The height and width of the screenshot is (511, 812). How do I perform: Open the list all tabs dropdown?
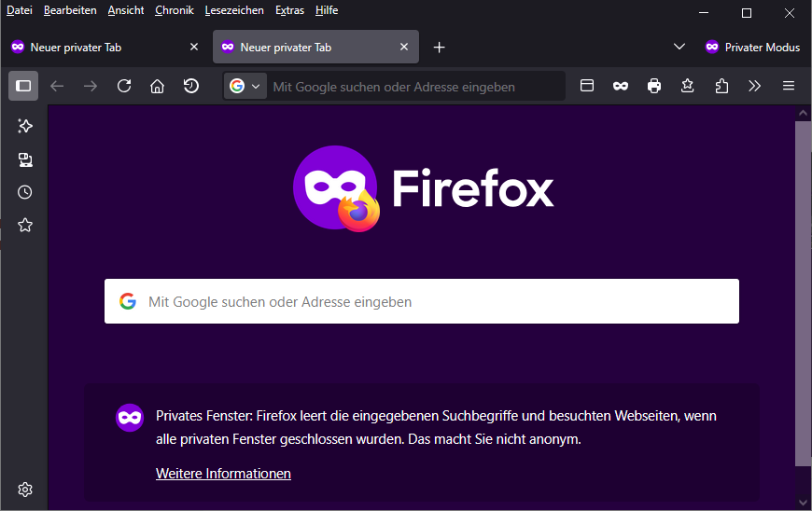[679, 47]
